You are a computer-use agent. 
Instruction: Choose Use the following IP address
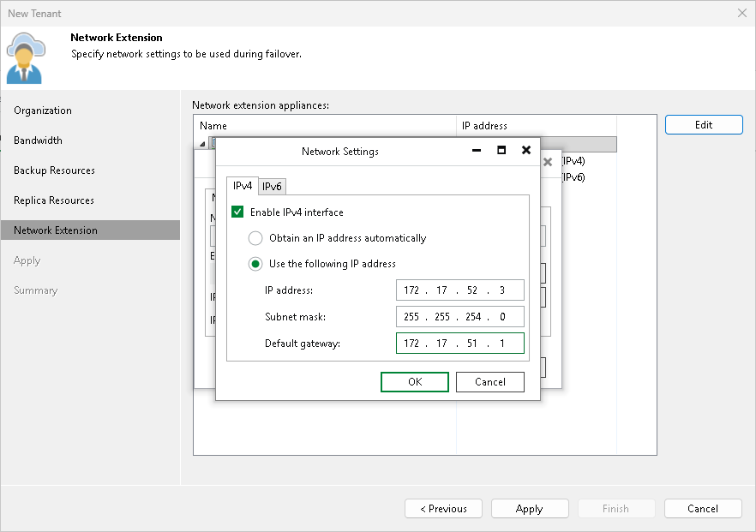[255, 264]
